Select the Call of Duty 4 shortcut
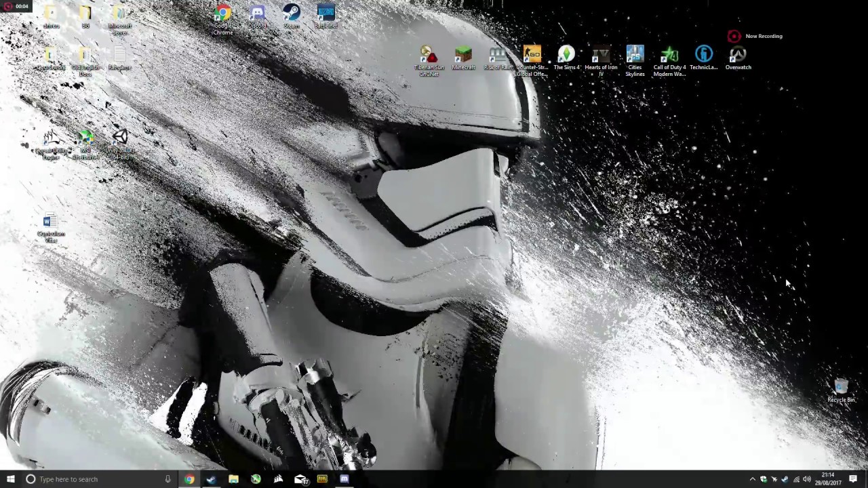This screenshot has height=488, width=868. coord(669,61)
